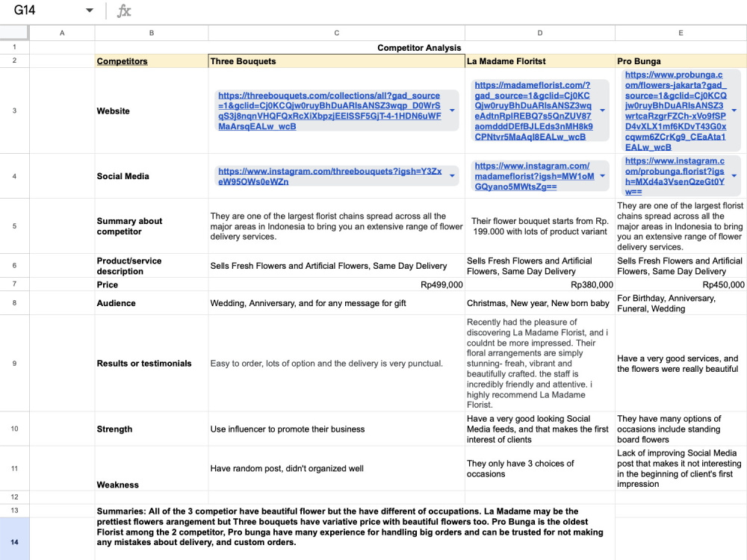747x560 pixels.
Task: Click the Competitor Analysis title cell
Action: tap(419, 48)
